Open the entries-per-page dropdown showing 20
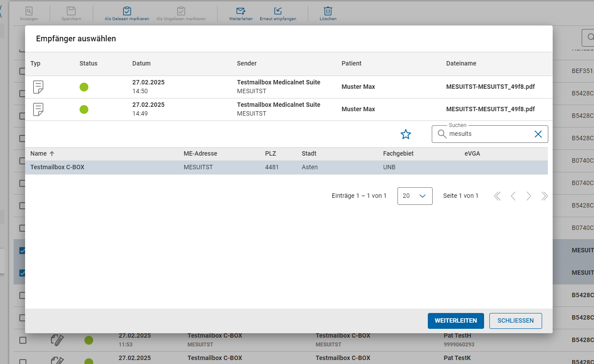594x364 pixels. [x=415, y=196]
